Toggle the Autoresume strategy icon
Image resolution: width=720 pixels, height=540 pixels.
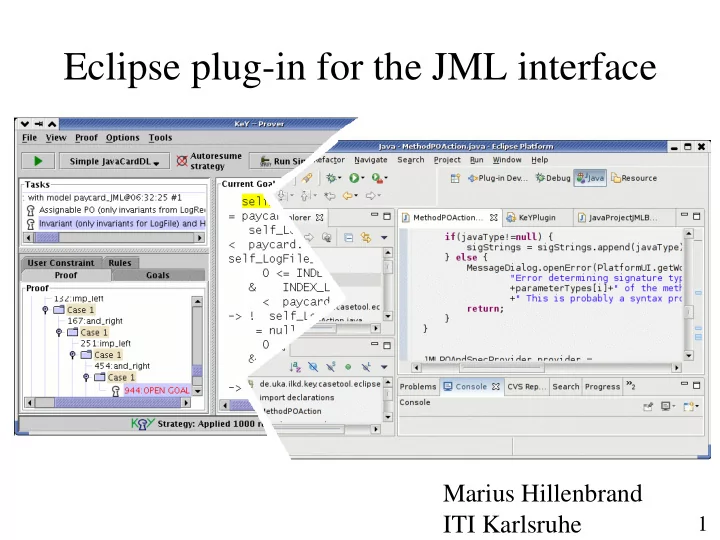[x=182, y=161]
